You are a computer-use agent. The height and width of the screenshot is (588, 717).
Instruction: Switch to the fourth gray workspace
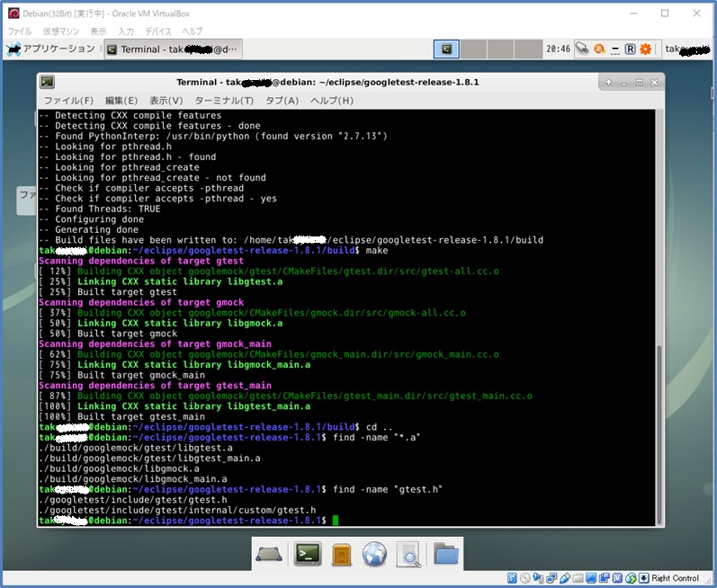tap(528, 49)
